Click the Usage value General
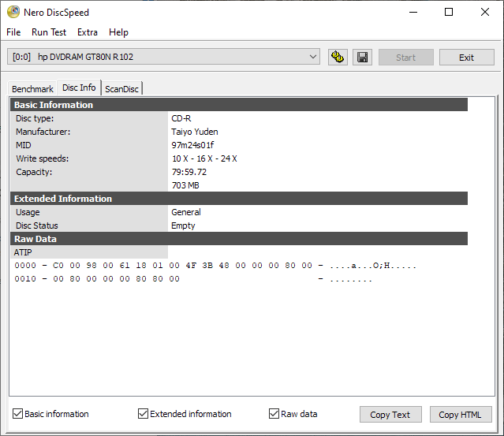The height and width of the screenshot is (436, 504). tap(186, 212)
